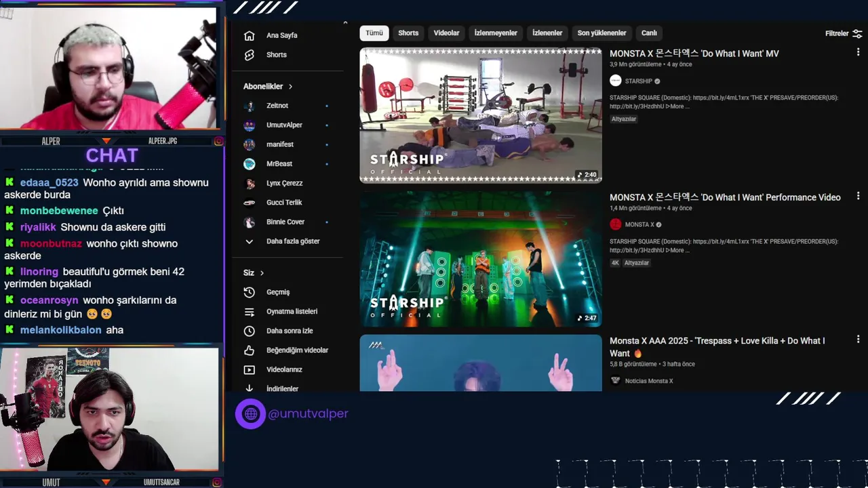The image size is (868, 488).
Task: Open manifest channel avatar
Action: (250, 144)
